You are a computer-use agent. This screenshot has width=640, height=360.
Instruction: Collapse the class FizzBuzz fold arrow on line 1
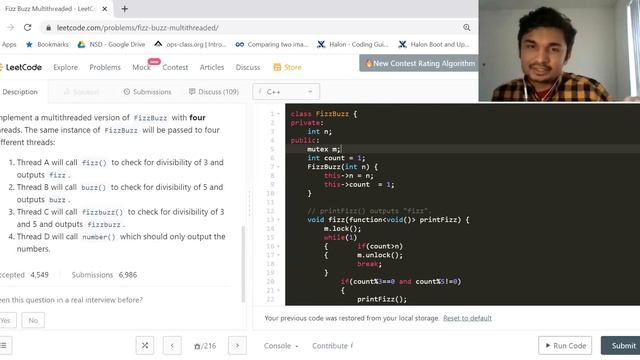[279, 114]
